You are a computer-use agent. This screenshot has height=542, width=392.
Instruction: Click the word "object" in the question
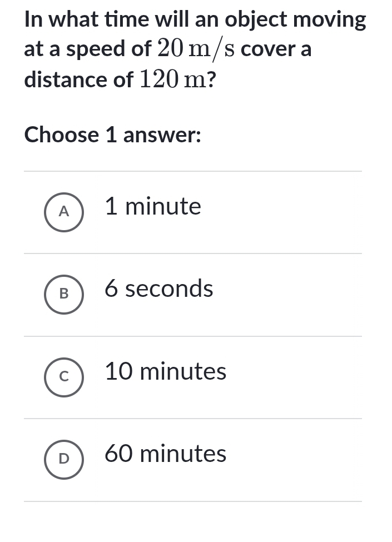click(x=256, y=20)
